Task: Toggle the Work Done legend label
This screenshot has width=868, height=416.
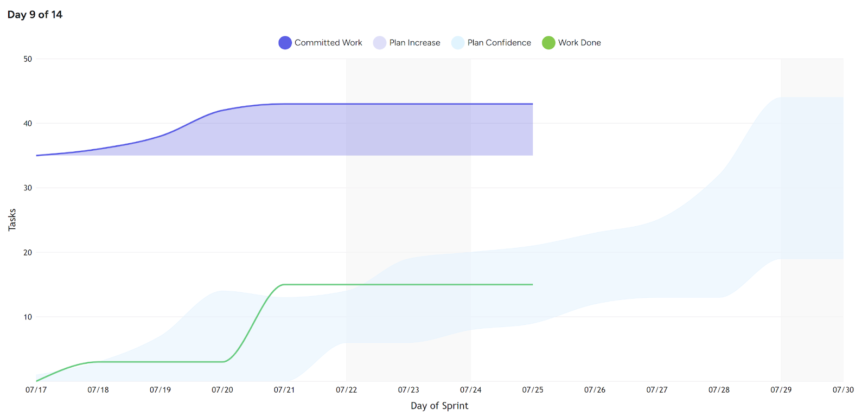Action: click(579, 43)
